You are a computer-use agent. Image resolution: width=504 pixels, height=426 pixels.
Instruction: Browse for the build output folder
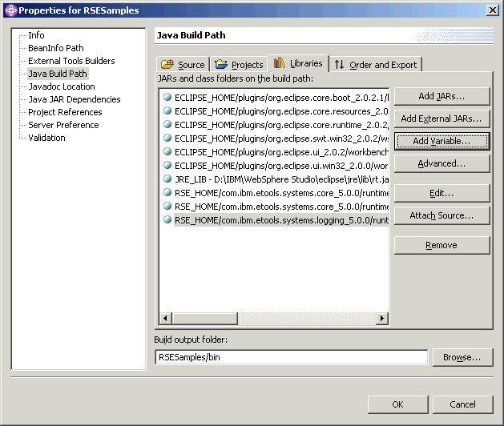tap(462, 357)
